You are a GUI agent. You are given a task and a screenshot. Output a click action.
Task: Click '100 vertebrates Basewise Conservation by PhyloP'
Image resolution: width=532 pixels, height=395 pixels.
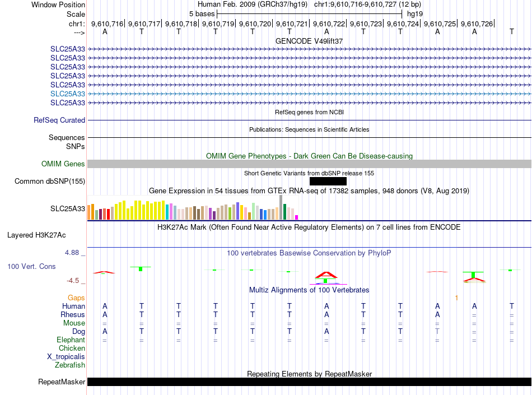[x=309, y=253]
